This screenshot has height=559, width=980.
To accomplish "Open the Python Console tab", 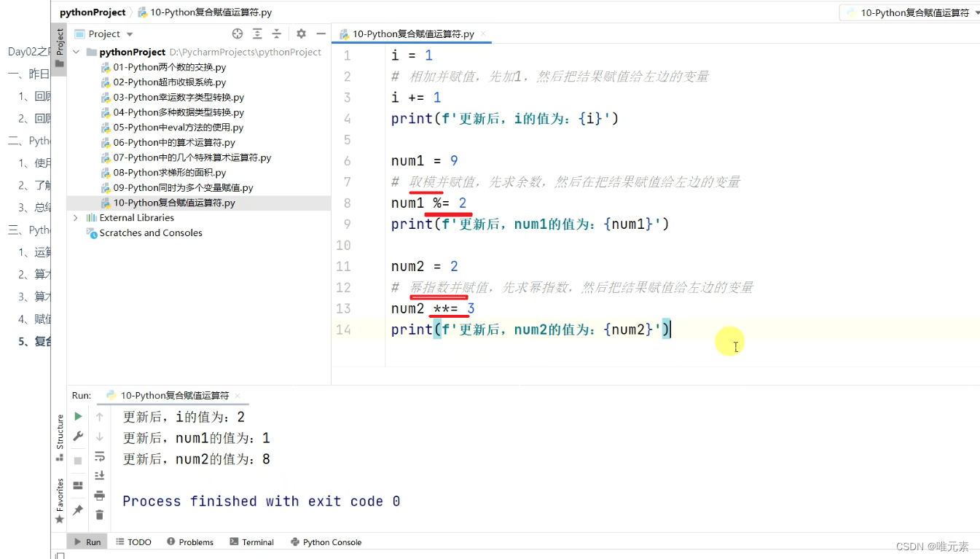I will (326, 542).
